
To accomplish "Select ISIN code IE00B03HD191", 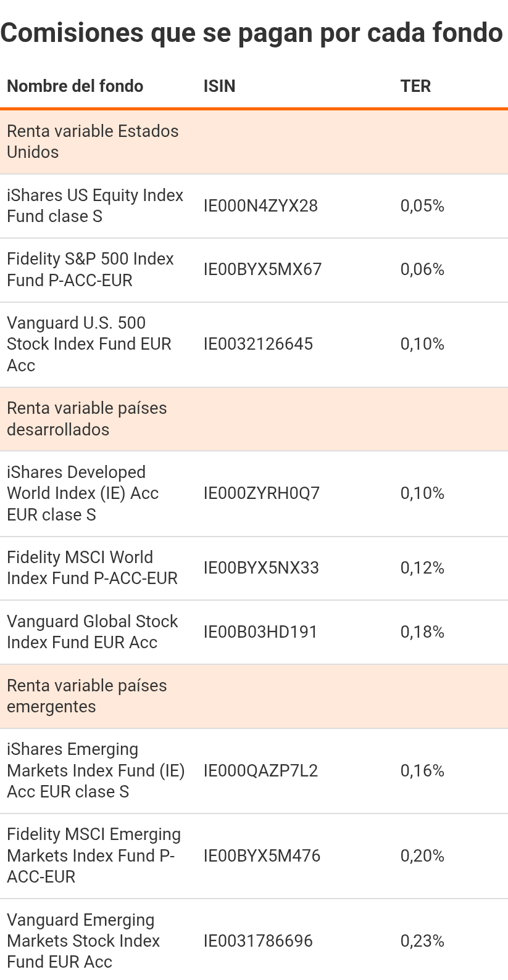I will tap(260, 632).
